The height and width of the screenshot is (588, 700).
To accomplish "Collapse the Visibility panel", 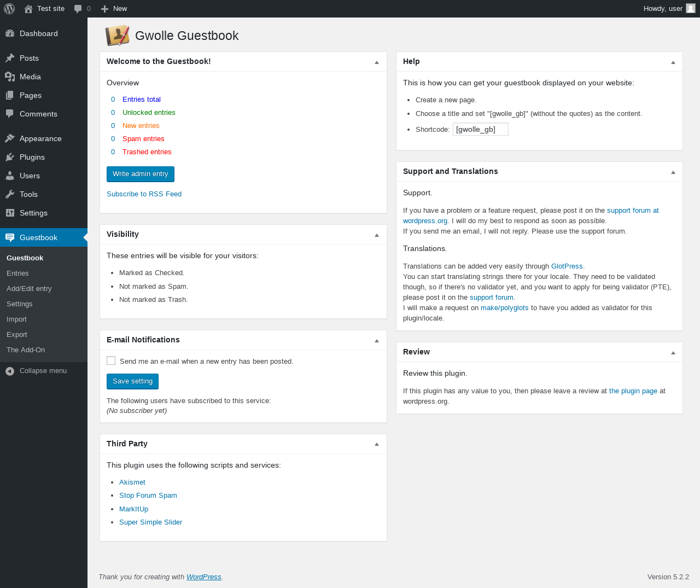I will tap(377, 235).
